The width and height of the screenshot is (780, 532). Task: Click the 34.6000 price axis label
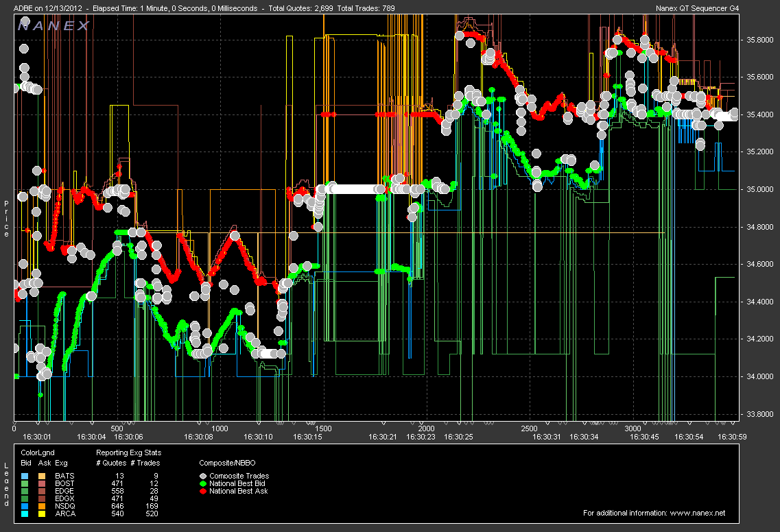point(760,265)
